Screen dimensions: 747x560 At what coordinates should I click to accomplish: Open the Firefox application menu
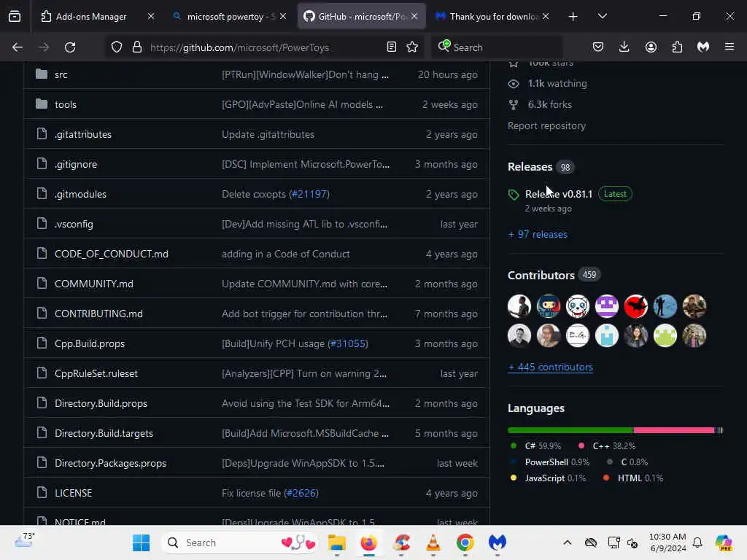[x=729, y=47]
